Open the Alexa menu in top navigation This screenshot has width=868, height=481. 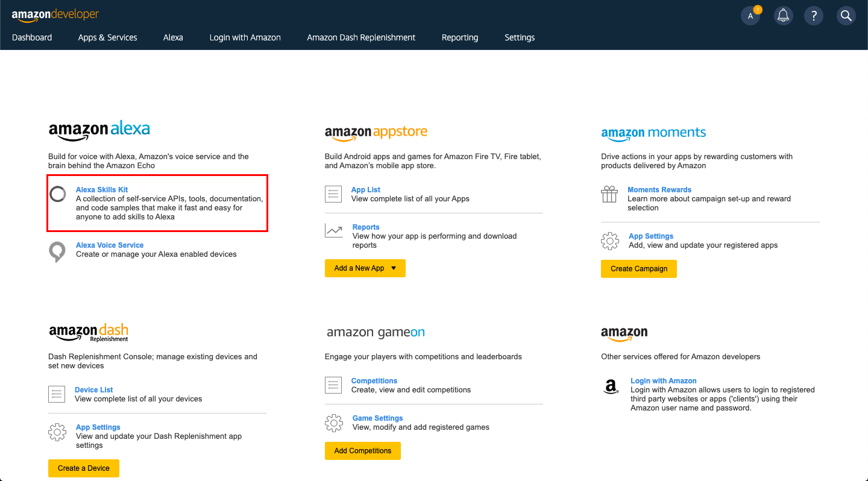pos(173,37)
